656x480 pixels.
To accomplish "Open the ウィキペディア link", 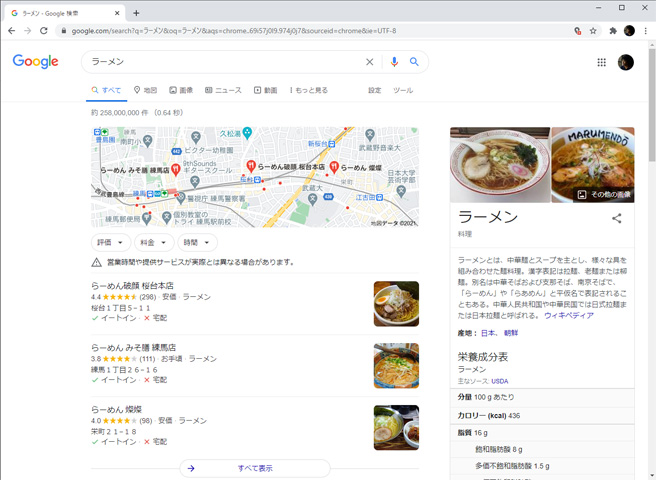I will click(568, 315).
